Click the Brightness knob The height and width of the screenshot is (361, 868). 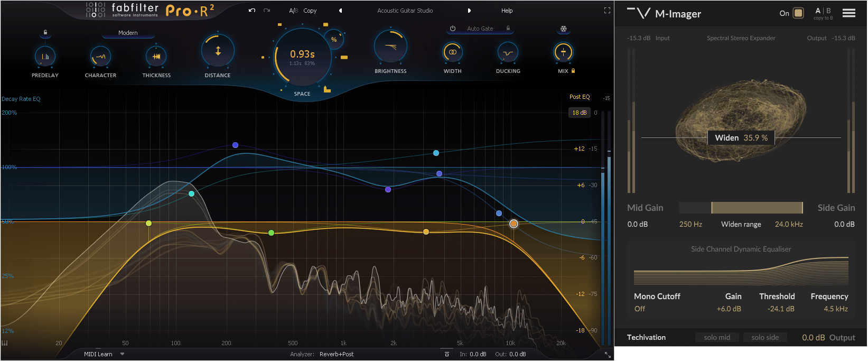point(390,47)
